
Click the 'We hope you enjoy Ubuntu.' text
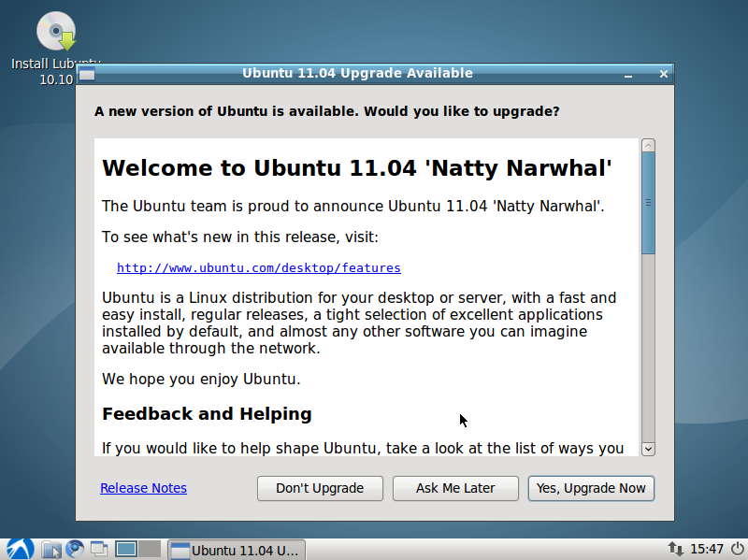(x=201, y=380)
